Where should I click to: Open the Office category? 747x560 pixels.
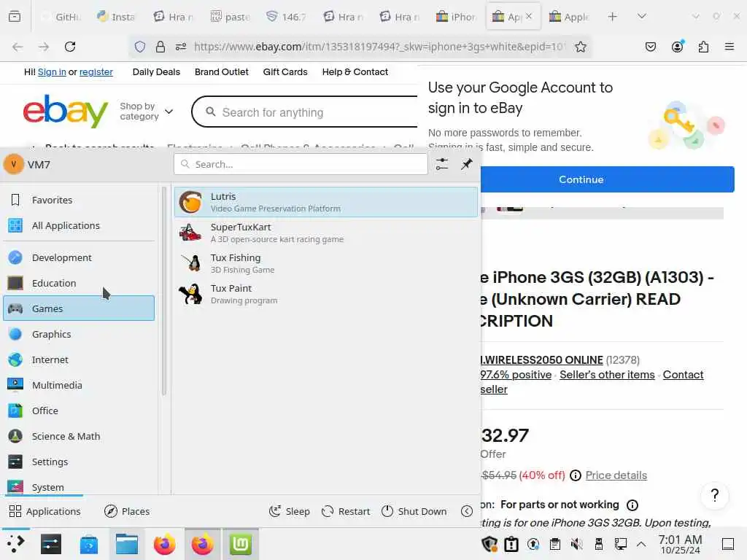pos(79,411)
